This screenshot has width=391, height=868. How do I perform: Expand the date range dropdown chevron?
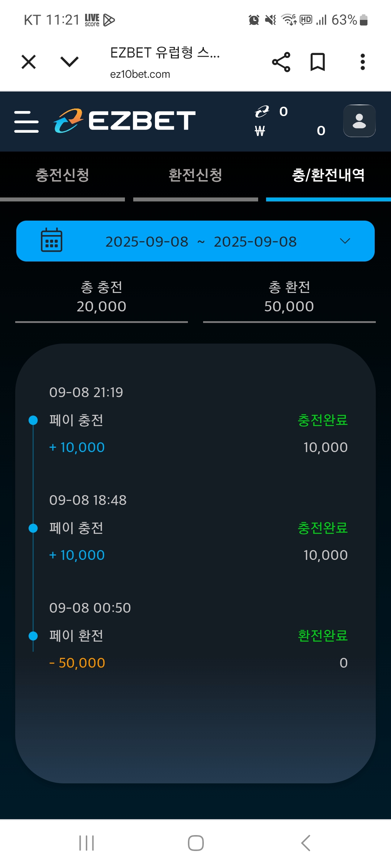[x=345, y=241]
